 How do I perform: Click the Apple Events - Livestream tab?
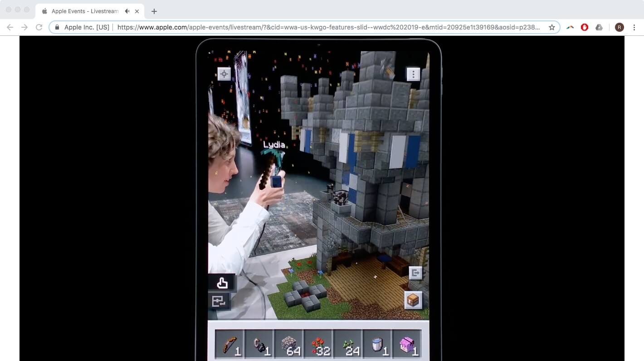84,11
